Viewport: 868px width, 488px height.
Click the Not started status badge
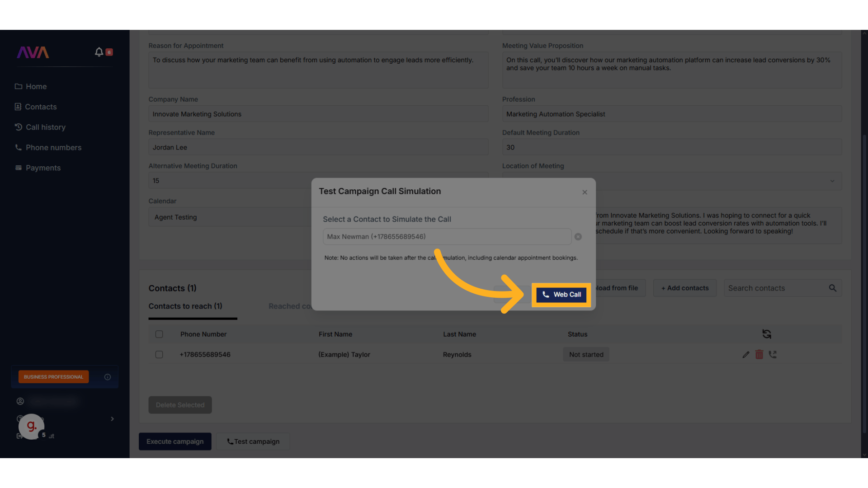pyautogui.click(x=586, y=355)
